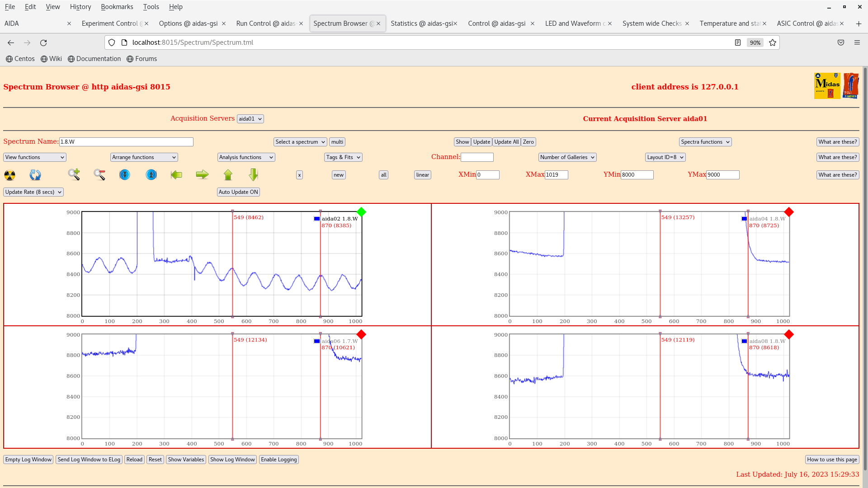Image resolution: width=868 pixels, height=488 pixels.
Task: Click the green right arrow icon
Action: click(202, 175)
